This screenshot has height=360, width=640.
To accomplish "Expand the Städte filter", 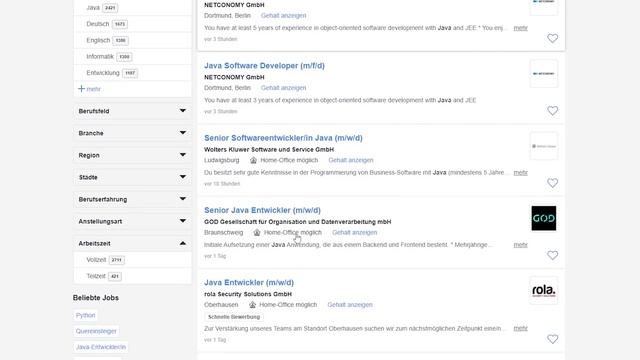I will coord(132,177).
